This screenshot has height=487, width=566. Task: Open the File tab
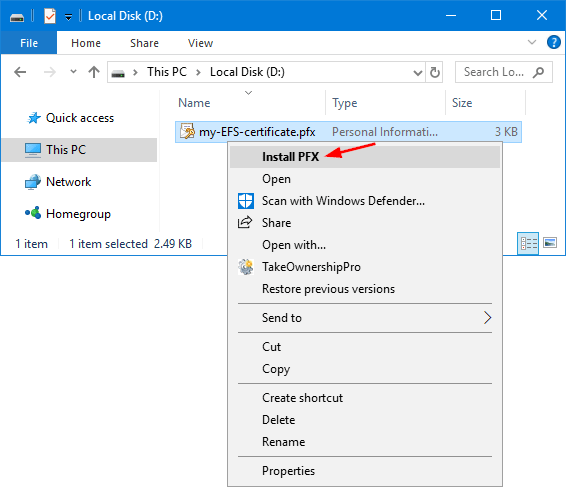tap(29, 43)
